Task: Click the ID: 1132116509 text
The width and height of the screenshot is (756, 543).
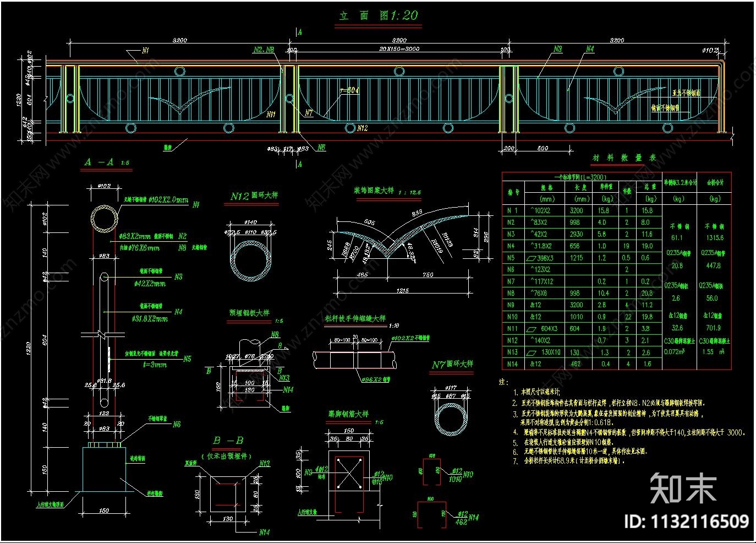Action: coord(686,522)
